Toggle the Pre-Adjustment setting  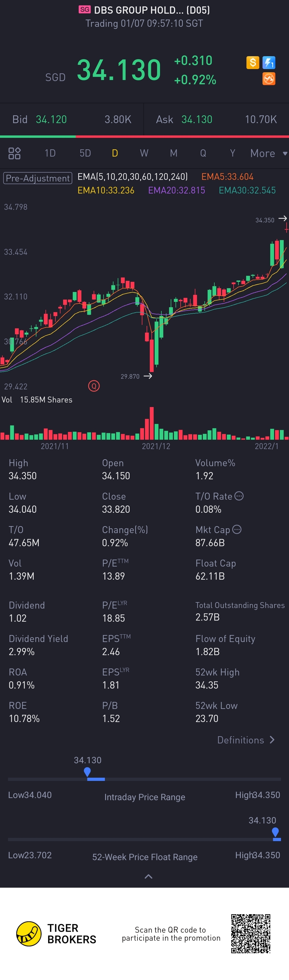(38, 178)
